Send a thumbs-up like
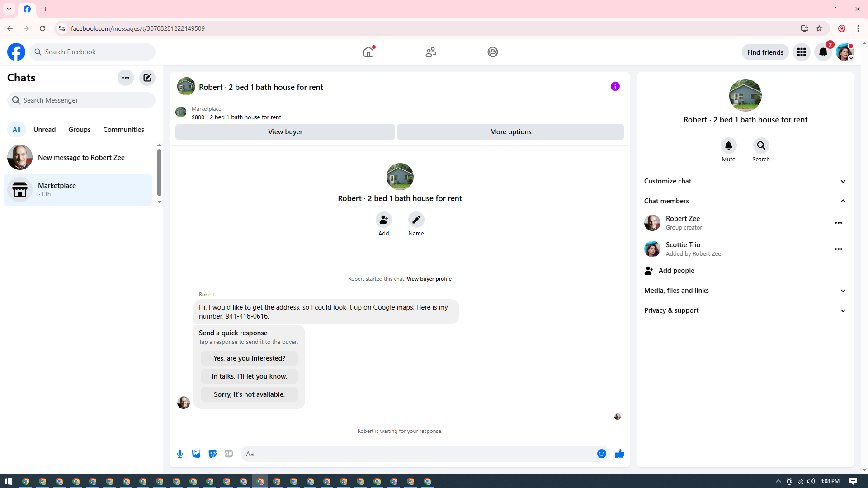Screen dimensions: 868x488 [619, 454]
